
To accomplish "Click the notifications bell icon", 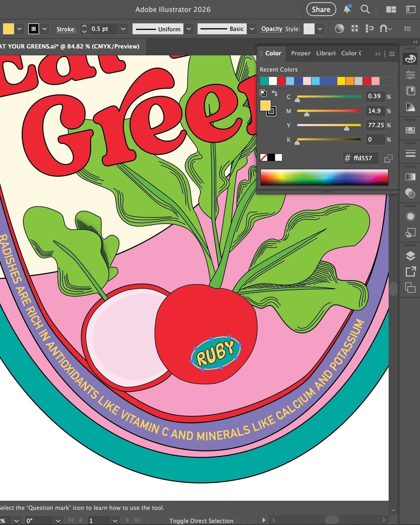I will click(x=347, y=9).
